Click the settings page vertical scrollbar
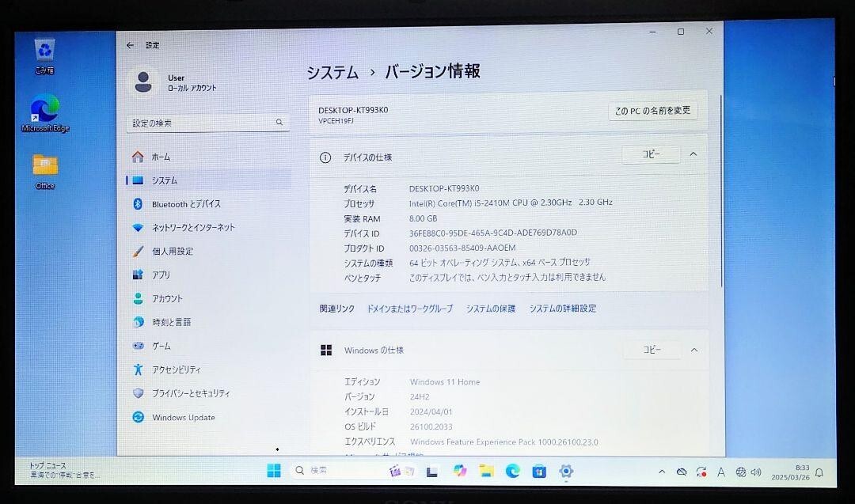 point(721,191)
